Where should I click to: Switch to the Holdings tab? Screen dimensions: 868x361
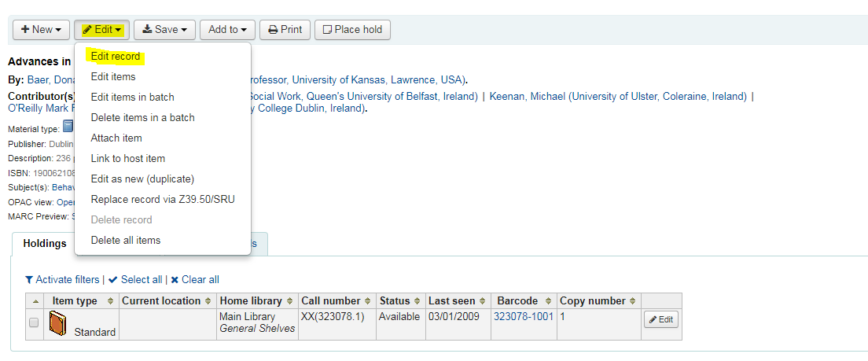[44, 244]
